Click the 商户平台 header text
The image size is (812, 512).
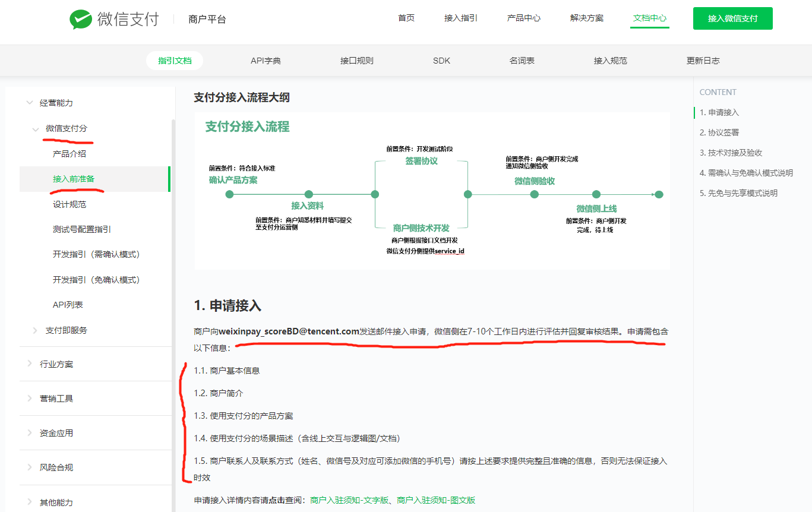pyautogui.click(x=207, y=19)
